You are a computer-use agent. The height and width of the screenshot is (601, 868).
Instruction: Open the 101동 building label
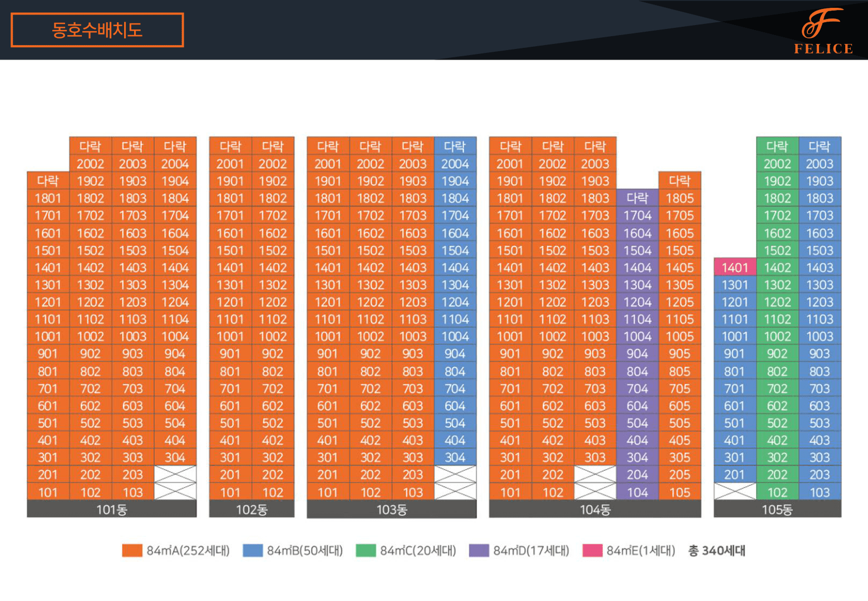[x=112, y=509]
